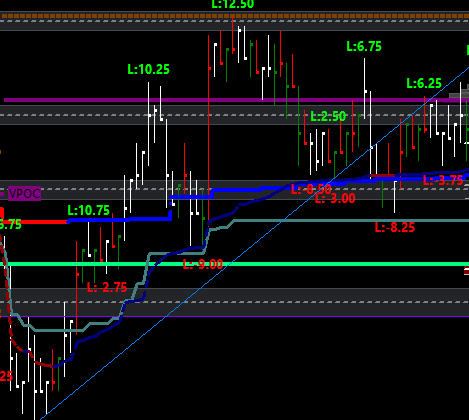Image resolution: width=469 pixels, height=420 pixels.
Task: Click the orange dotted line at top
Action: 234,16
